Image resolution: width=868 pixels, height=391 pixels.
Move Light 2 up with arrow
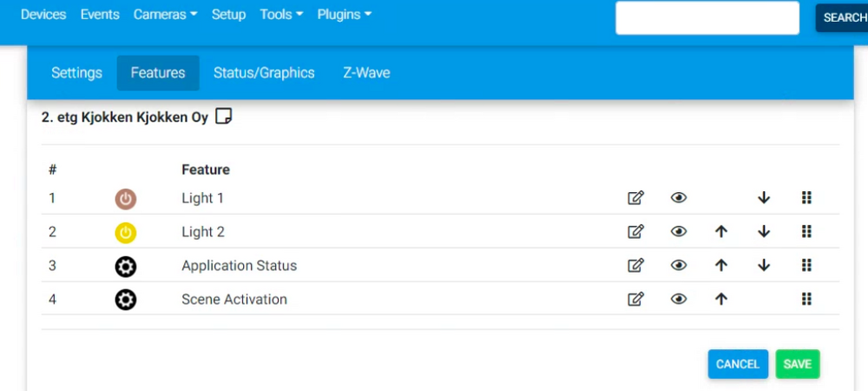(x=721, y=232)
